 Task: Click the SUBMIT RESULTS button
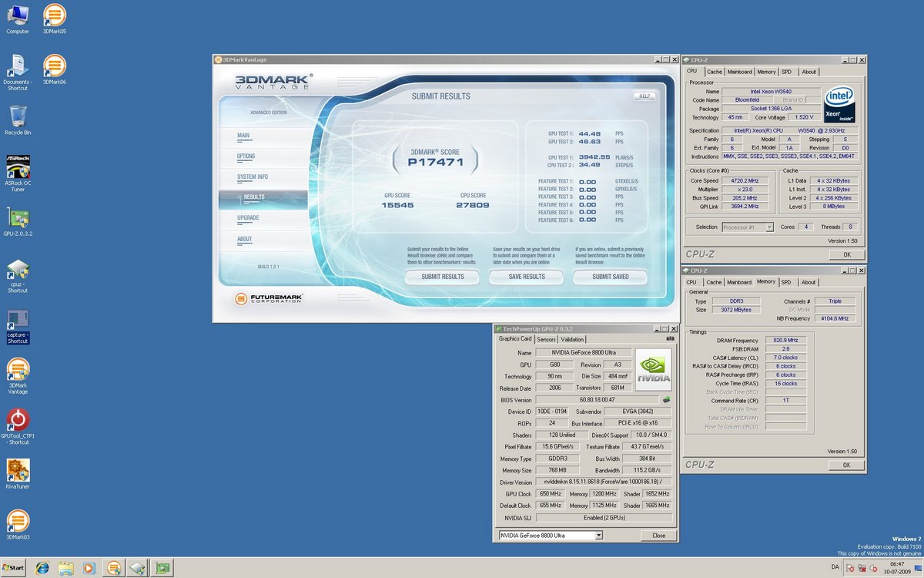443,277
